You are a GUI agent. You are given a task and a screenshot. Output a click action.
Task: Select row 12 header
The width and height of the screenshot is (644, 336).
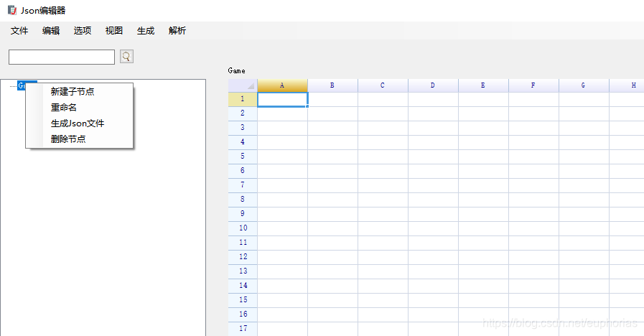[243, 257]
